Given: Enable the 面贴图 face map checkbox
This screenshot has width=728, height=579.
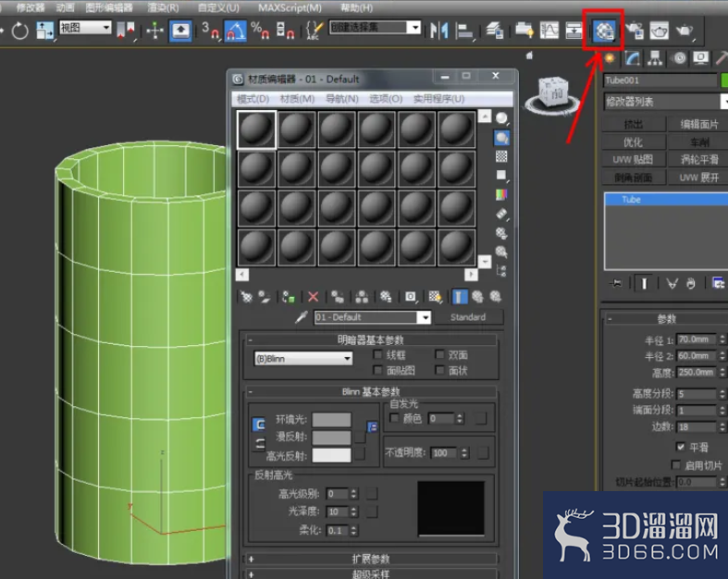Looking at the screenshot, I should (378, 370).
